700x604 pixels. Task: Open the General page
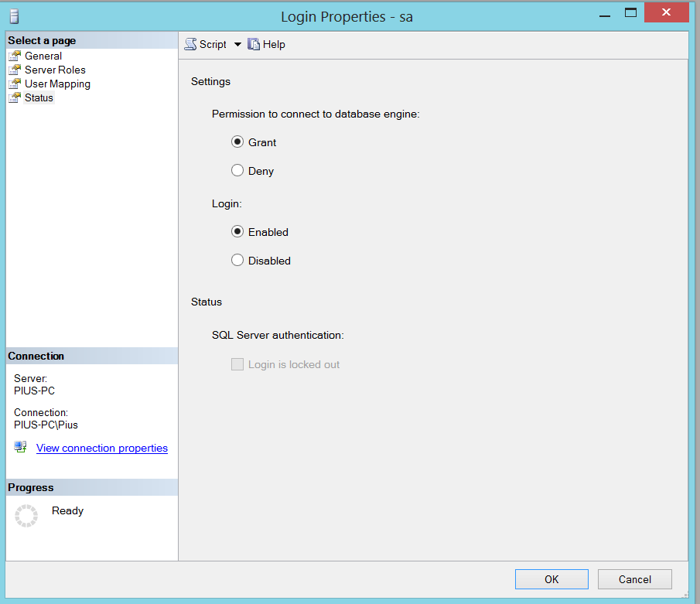coord(43,56)
